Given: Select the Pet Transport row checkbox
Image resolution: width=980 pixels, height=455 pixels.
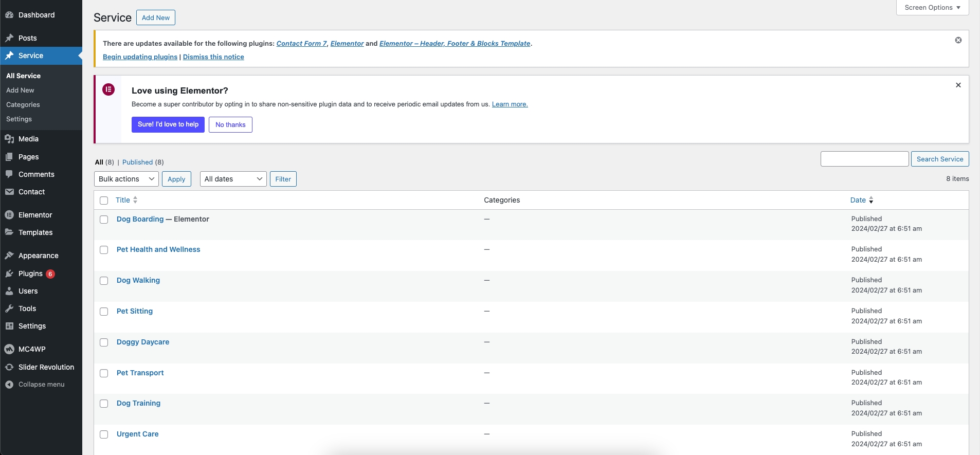Looking at the screenshot, I should coord(104,373).
